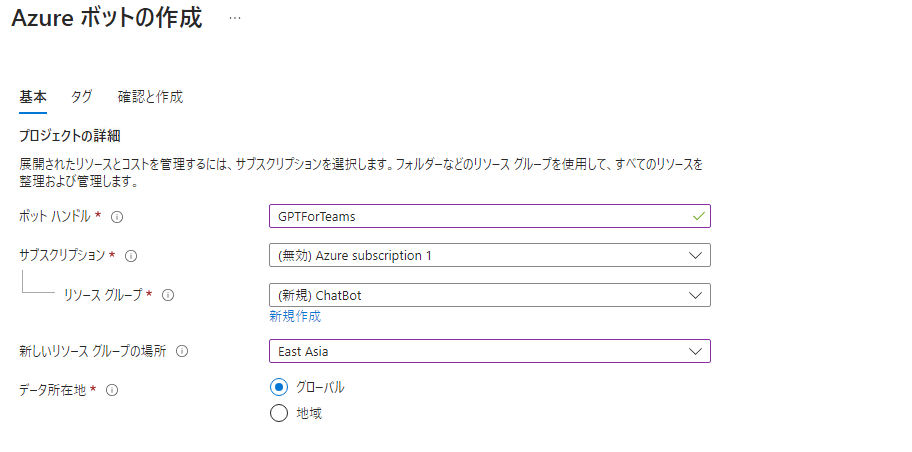This screenshot has width=912, height=452.
Task: Open the ellipsis menu beside page title
Action: (235, 19)
